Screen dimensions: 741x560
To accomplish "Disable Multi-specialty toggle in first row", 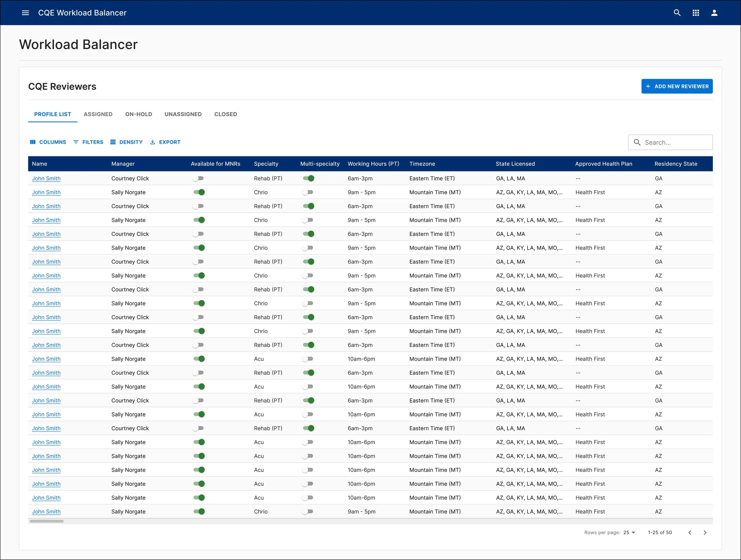I will [309, 178].
